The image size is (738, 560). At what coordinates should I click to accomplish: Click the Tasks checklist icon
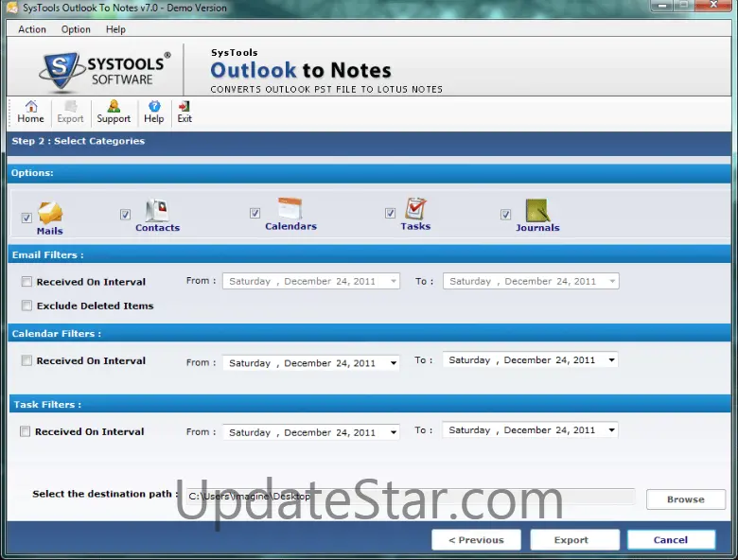pos(415,208)
